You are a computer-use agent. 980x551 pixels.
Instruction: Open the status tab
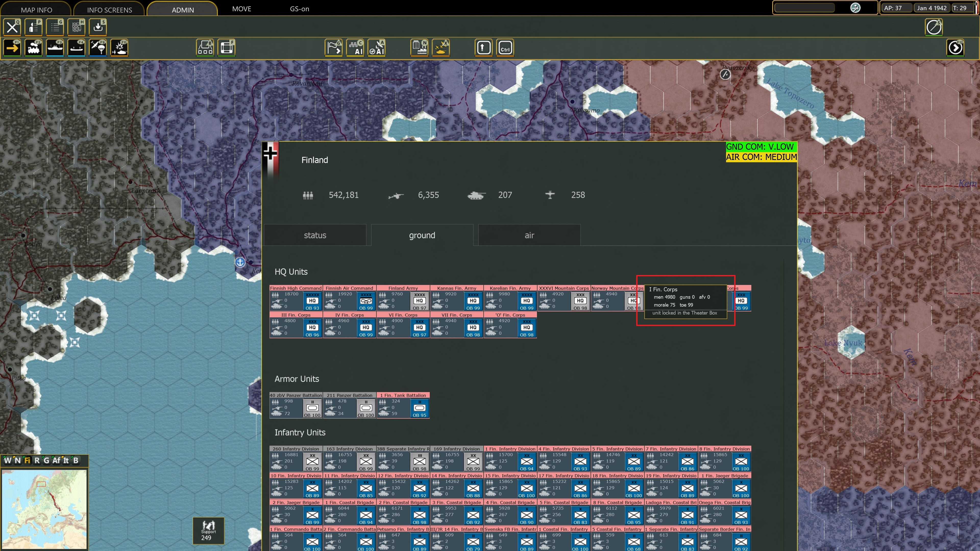(x=315, y=235)
